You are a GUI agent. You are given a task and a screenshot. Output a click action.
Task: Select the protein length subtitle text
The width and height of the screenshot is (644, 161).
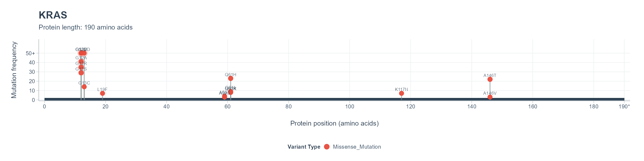point(86,27)
